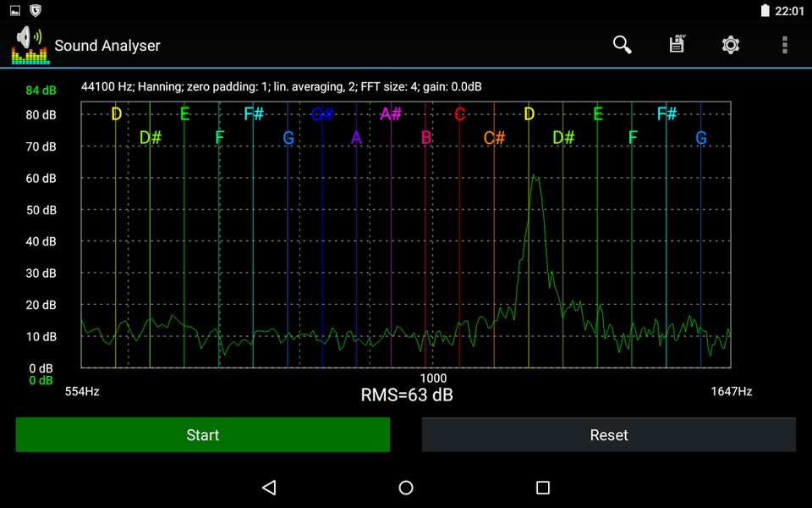Start the sound analysis

pos(203,434)
